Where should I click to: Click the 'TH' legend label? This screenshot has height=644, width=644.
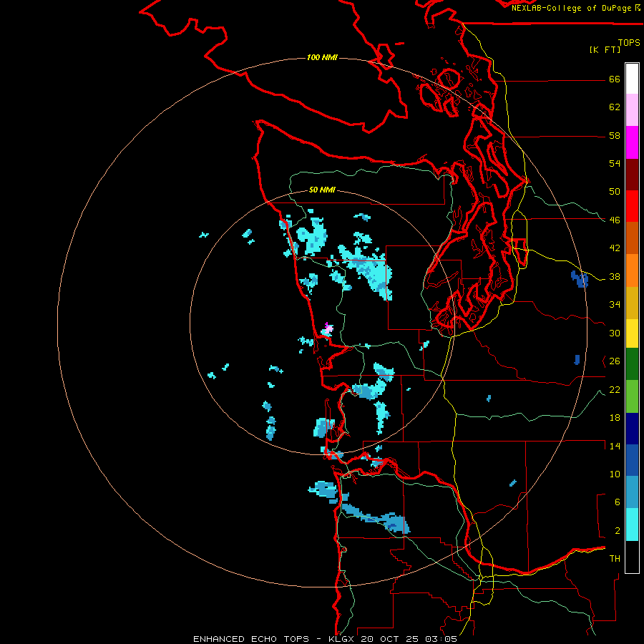[615, 559]
